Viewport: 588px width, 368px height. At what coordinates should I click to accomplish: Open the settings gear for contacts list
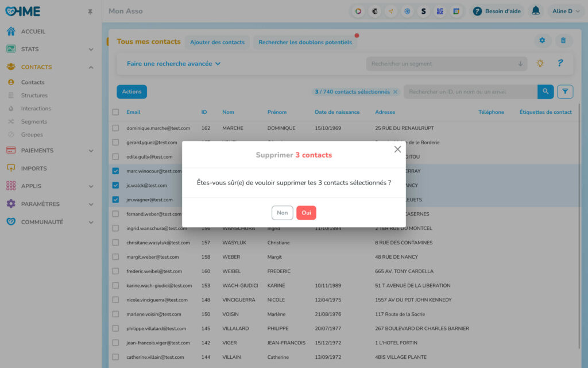[541, 41]
